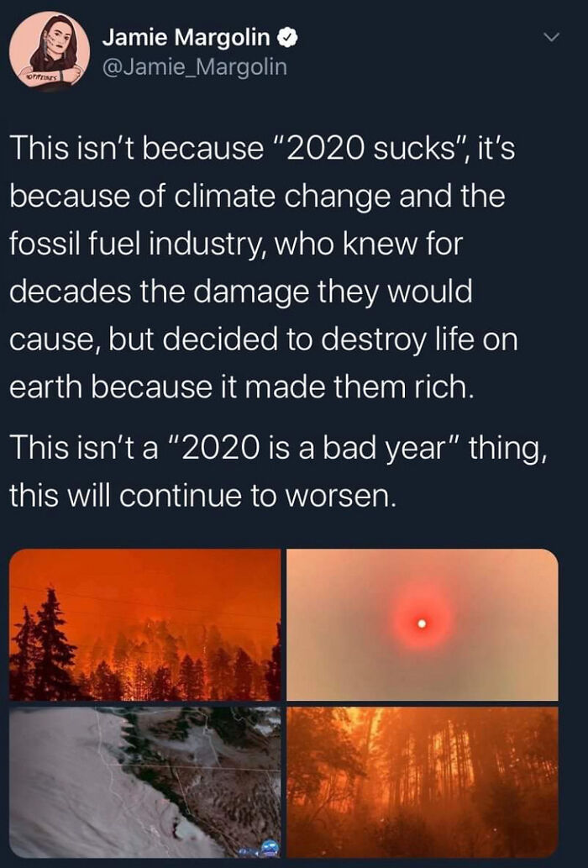Click "decades the damage they would" line
This screenshot has height=868, width=588.
[x=241, y=292]
